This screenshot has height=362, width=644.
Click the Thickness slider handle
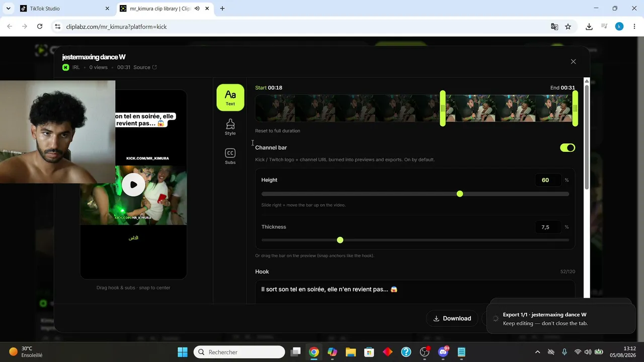click(x=340, y=240)
